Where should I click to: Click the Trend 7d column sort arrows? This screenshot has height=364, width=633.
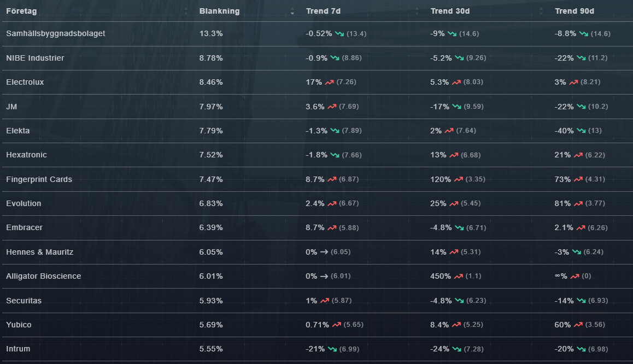point(417,11)
